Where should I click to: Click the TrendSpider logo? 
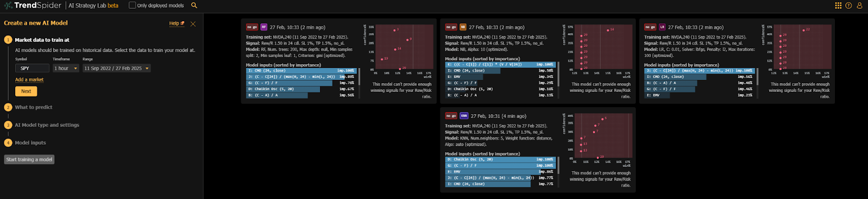coord(32,5)
